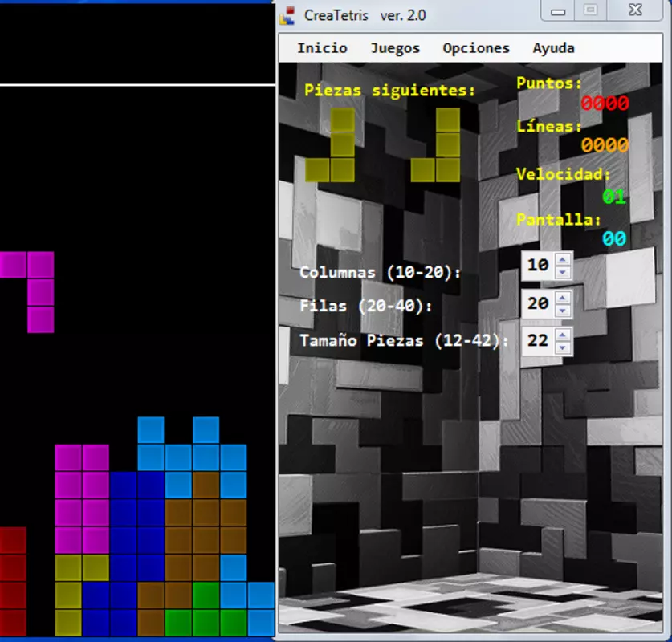
Task: Open the Ayuda menu
Action: pyautogui.click(x=553, y=48)
